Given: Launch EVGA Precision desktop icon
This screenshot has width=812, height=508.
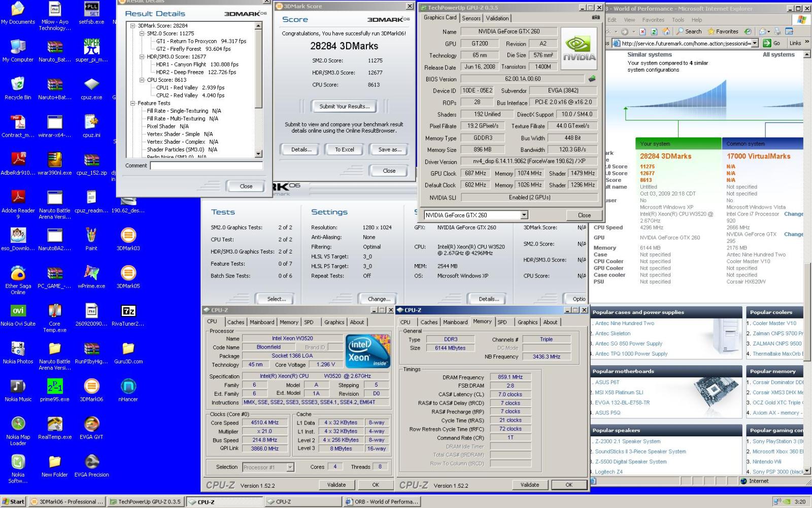Looking at the screenshot, I should (92, 465).
